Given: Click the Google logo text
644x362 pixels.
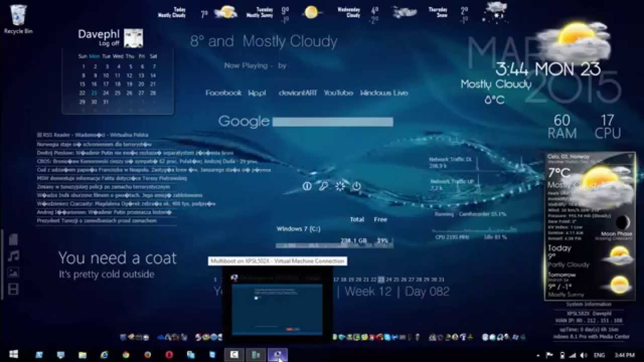Looking at the screenshot, I should click(x=244, y=122).
